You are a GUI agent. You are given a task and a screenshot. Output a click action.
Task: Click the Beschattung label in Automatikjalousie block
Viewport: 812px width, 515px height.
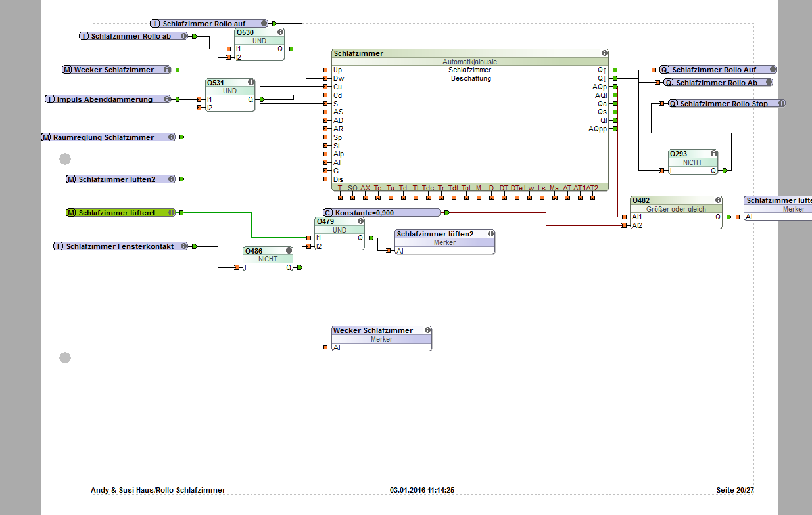(x=471, y=78)
